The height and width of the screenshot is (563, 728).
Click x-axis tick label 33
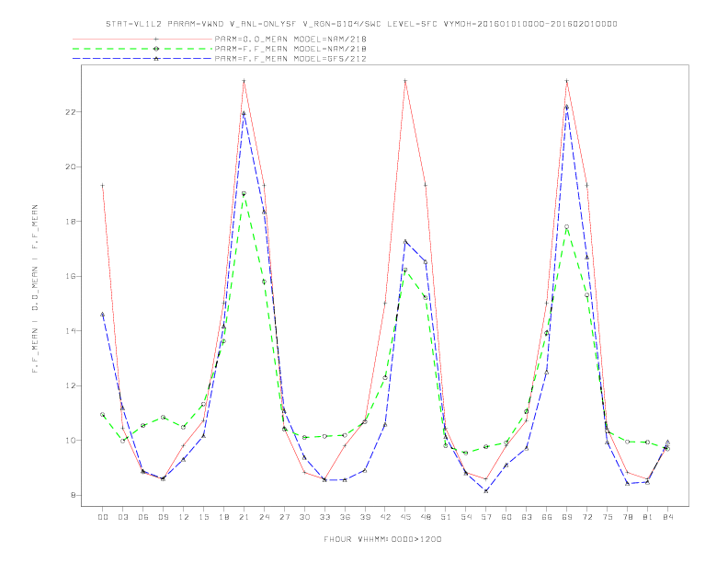coord(324,517)
